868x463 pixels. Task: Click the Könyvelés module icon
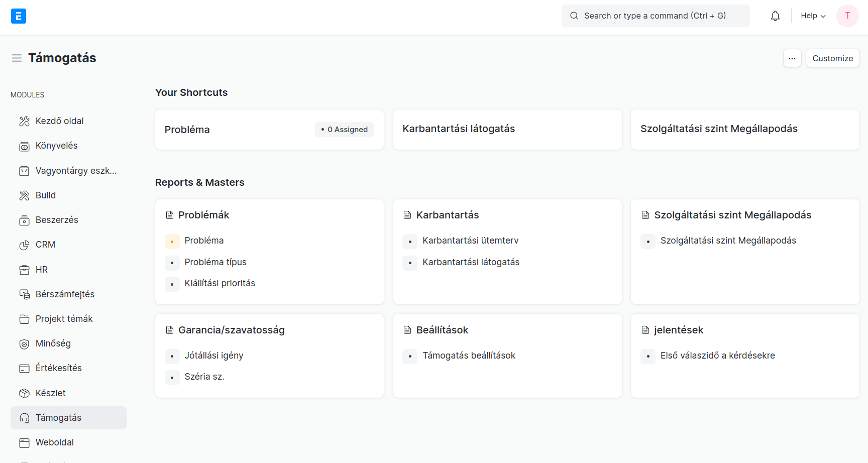[24, 146]
